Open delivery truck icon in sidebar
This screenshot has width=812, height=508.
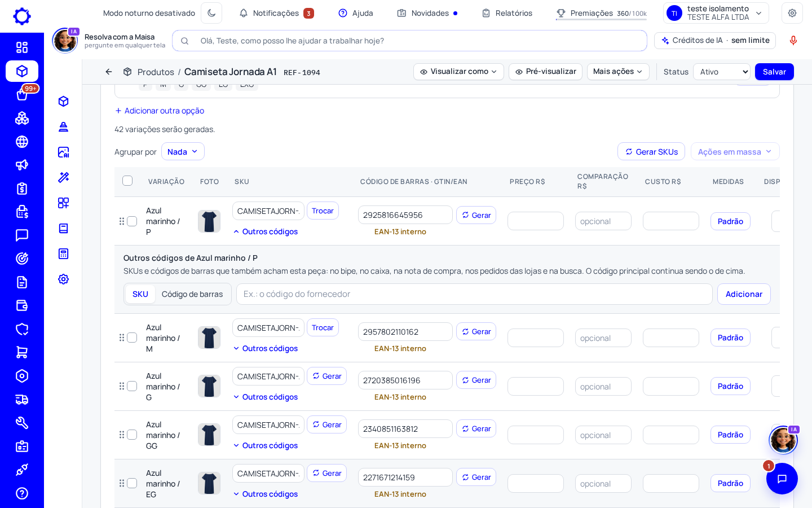(x=22, y=400)
